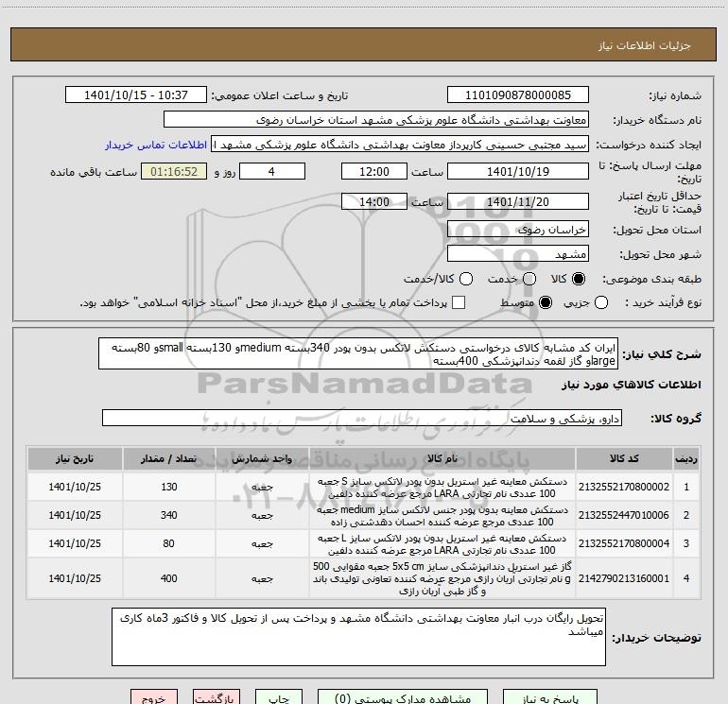
Task: Select the کالا/خدمت radio button
Action: (466, 279)
